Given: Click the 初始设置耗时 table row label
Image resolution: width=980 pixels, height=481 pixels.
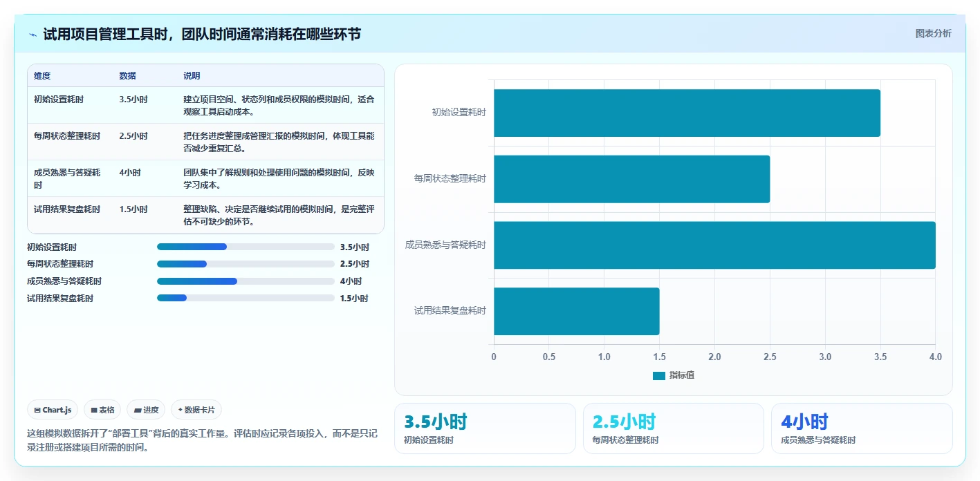Looking at the screenshot, I should tap(59, 100).
